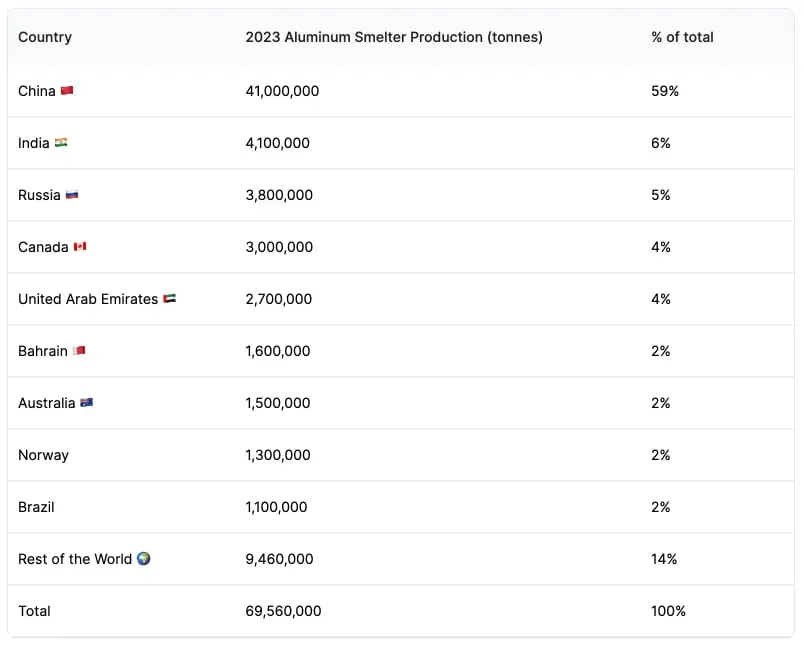Click the United Arab Emirates flag icon

click(170, 298)
